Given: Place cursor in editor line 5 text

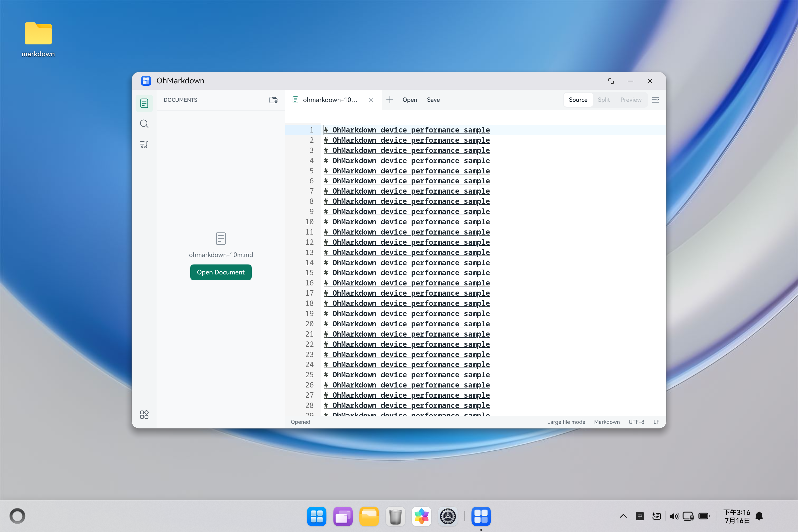Looking at the screenshot, I should tap(406, 171).
